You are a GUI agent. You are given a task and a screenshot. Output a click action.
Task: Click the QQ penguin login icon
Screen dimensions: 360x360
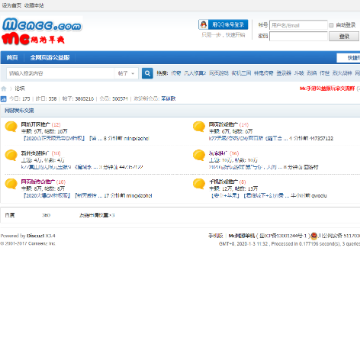click(x=203, y=25)
